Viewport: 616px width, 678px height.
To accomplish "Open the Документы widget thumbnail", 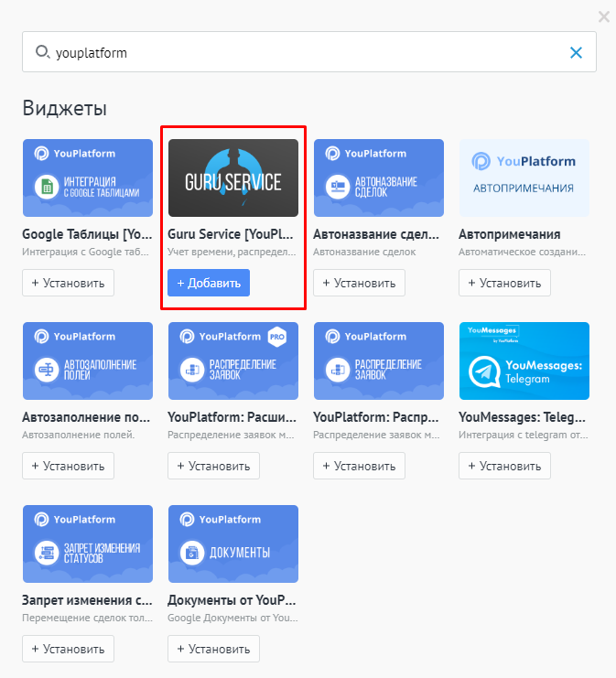I will pos(233,543).
